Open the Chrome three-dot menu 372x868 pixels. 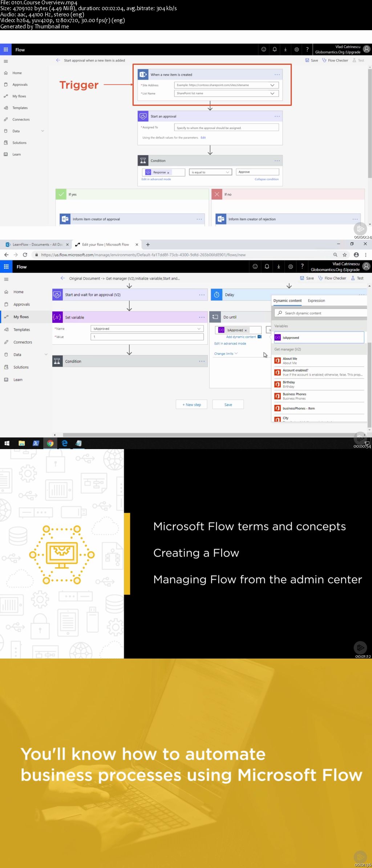tap(366, 255)
